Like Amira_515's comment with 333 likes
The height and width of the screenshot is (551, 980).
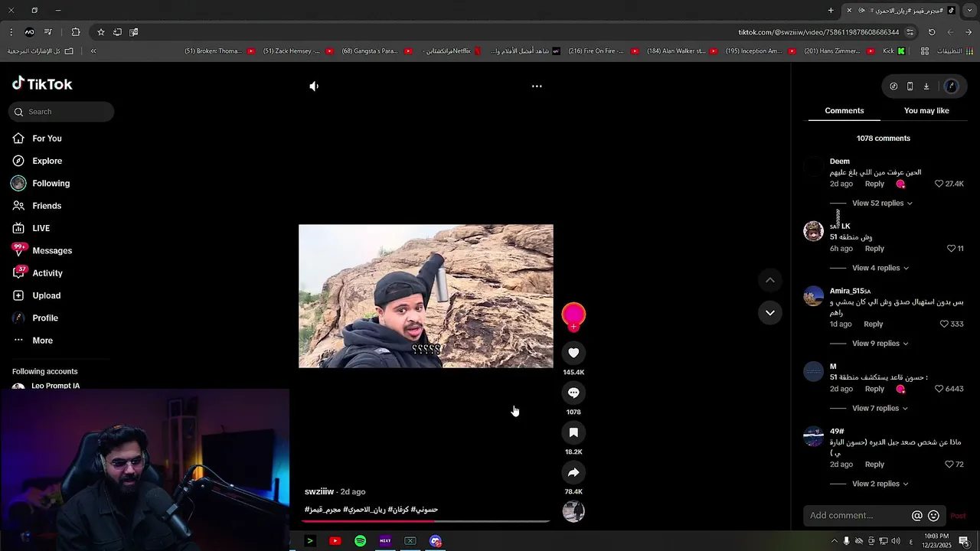point(944,324)
